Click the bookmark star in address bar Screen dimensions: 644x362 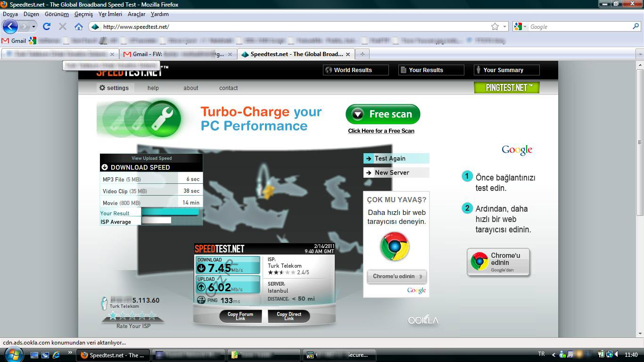coord(495,26)
